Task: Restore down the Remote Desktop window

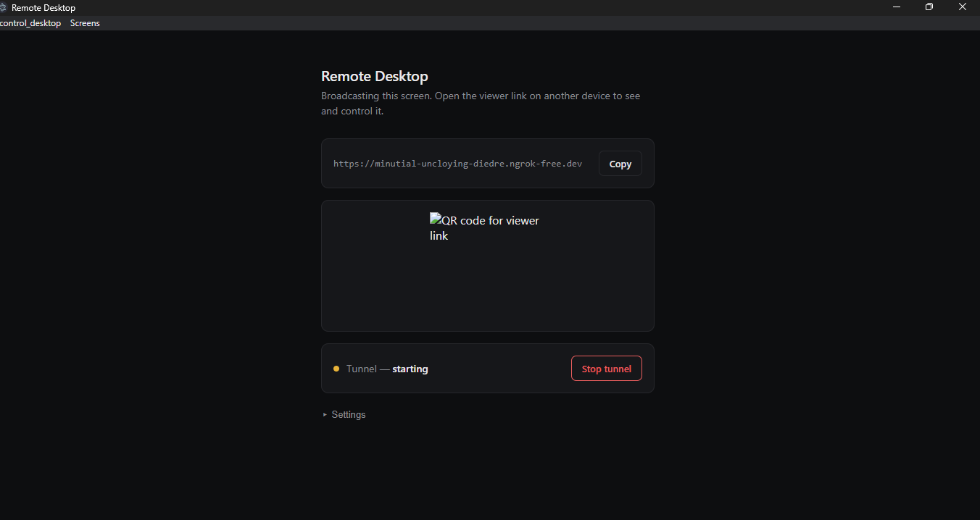Action: 929,7
